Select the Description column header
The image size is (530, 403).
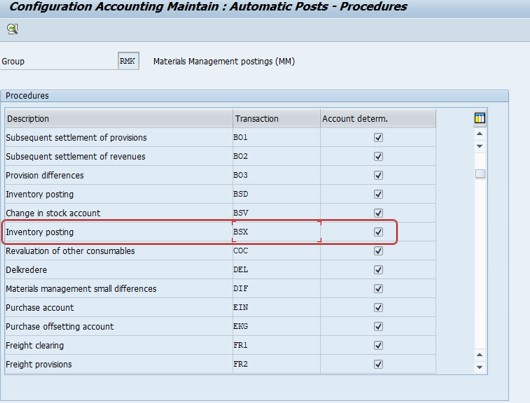point(118,119)
